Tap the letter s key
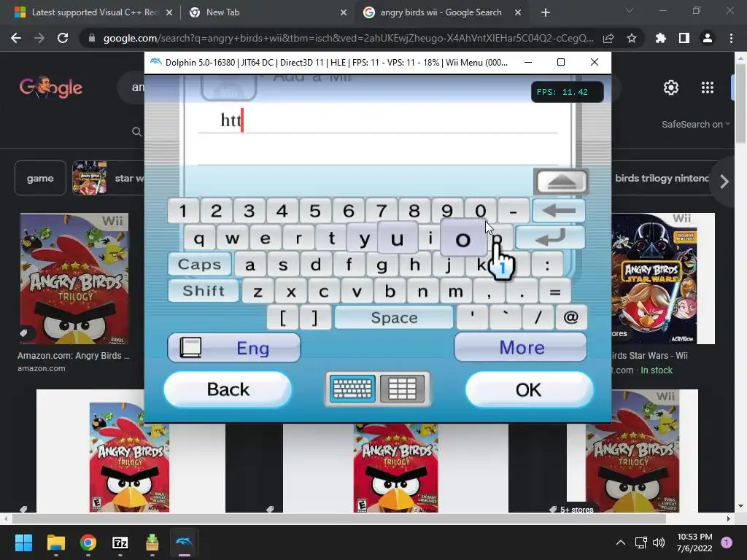The image size is (747, 560). coord(283,264)
